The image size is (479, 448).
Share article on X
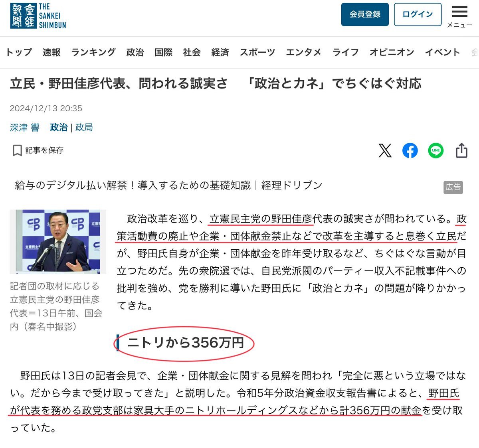pyautogui.click(x=385, y=150)
